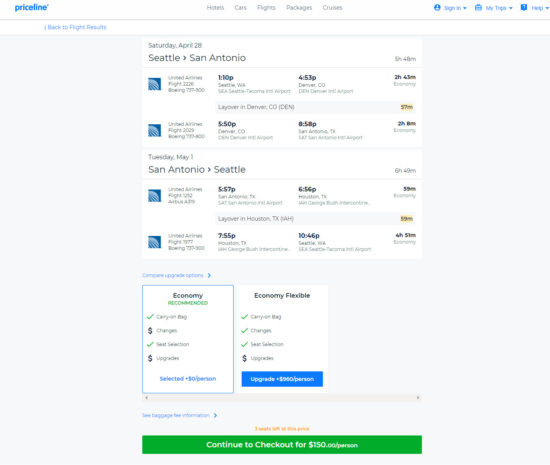Click United logo for the 1:10p flight

154,84
